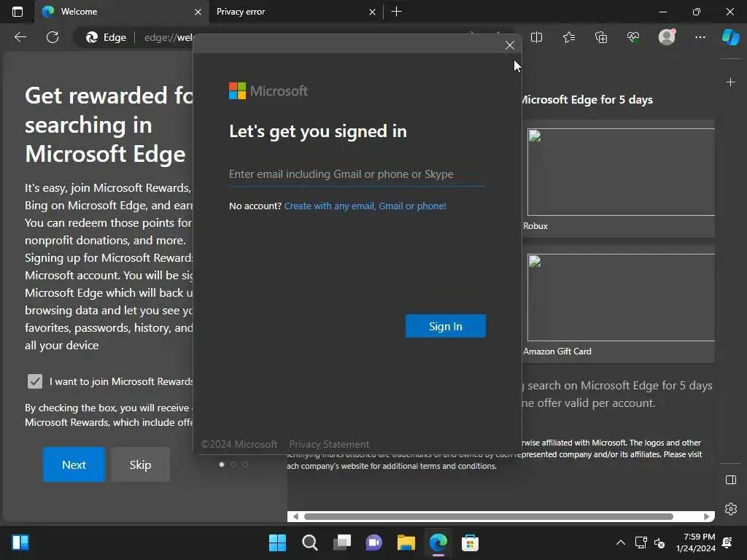Open Microsoft Store in taskbar
747x560 pixels.
tap(470, 542)
